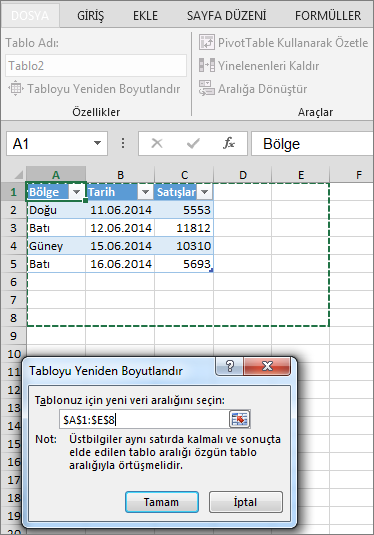Click Aralığa Dönüştür command
Viewport: 374px width, 535px height.
point(253,89)
